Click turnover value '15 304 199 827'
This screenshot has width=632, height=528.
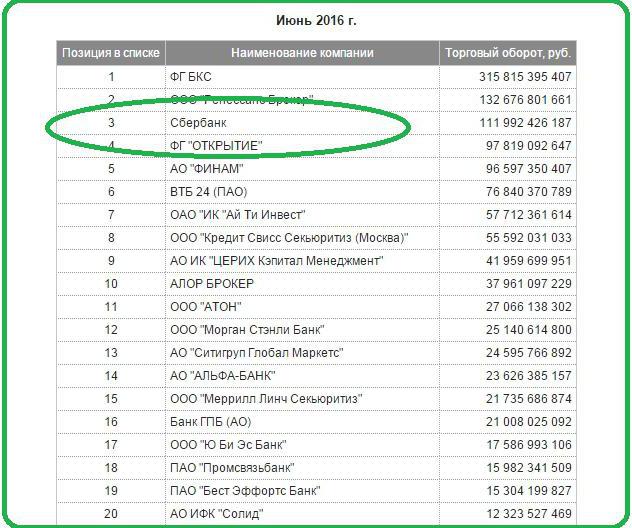point(528,491)
